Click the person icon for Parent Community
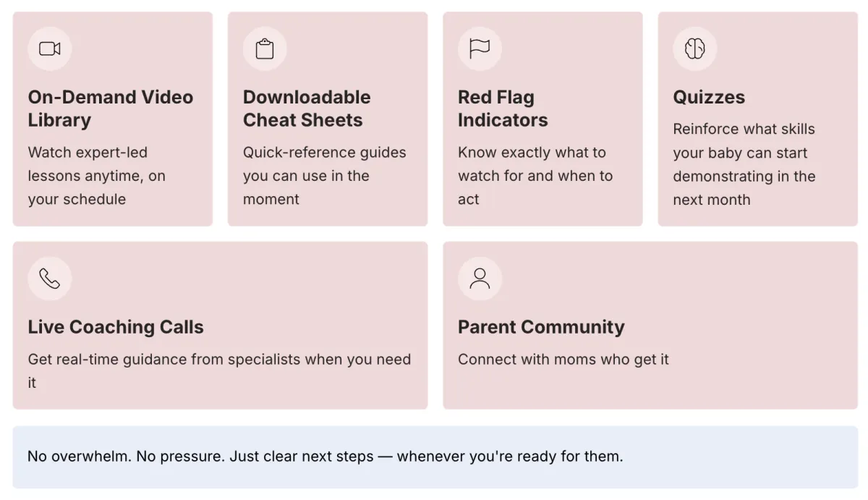This screenshot has width=868, height=500. (x=480, y=279)
